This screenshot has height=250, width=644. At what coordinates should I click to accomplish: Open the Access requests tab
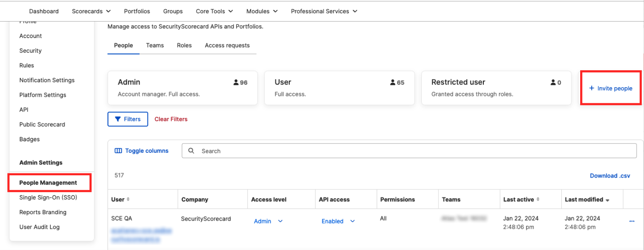227,45
